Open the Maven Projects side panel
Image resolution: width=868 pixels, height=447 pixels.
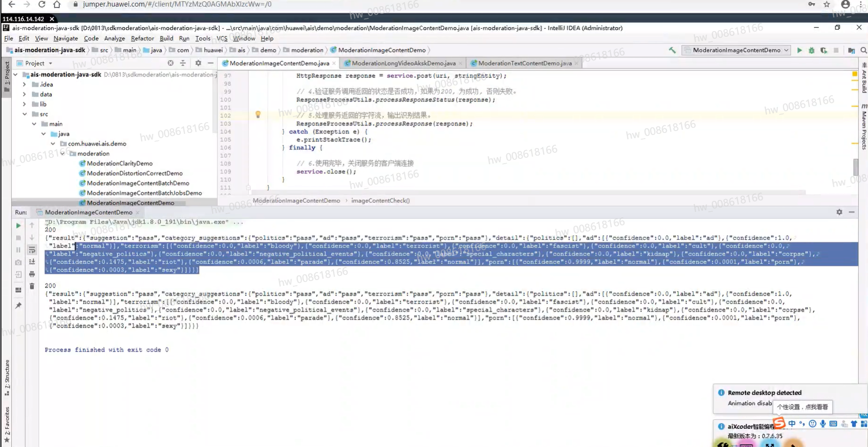864,127
